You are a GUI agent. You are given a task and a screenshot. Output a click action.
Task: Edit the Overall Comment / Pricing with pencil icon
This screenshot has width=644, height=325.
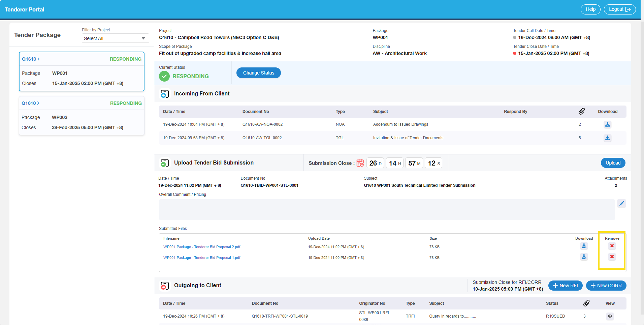[x=622, y=203]
